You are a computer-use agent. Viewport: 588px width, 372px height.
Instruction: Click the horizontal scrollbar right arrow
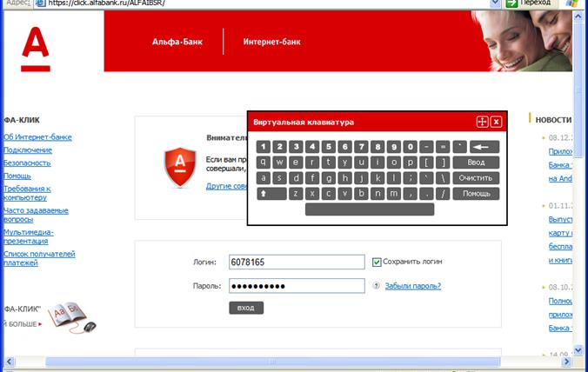coord(566,362)
